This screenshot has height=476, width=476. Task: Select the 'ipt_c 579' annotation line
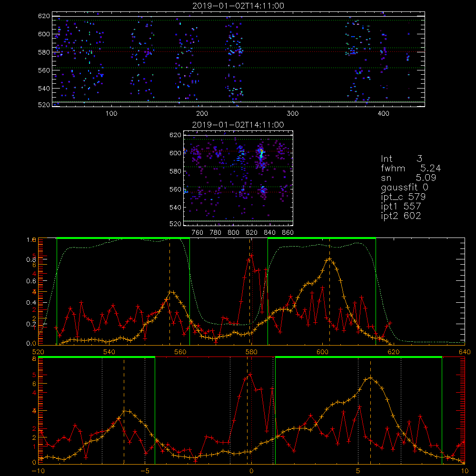point(403,197)
